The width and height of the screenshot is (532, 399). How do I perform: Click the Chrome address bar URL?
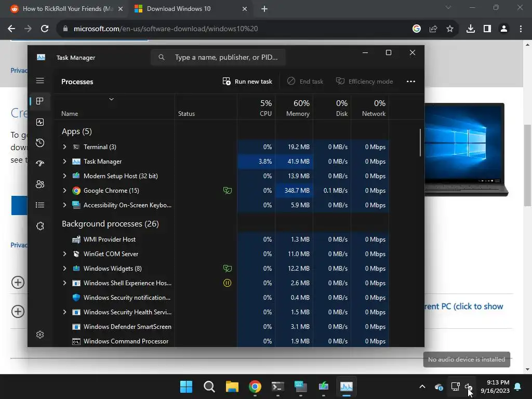pos(166,29)
